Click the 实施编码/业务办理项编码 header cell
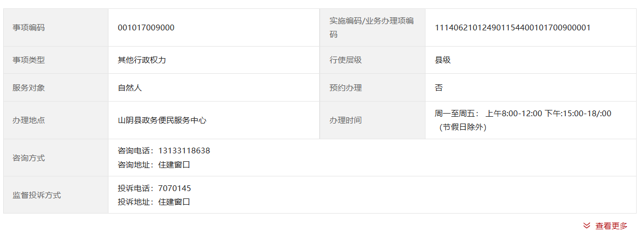The height and width of the screenshot is (234, 644). (x=371, y=28)
